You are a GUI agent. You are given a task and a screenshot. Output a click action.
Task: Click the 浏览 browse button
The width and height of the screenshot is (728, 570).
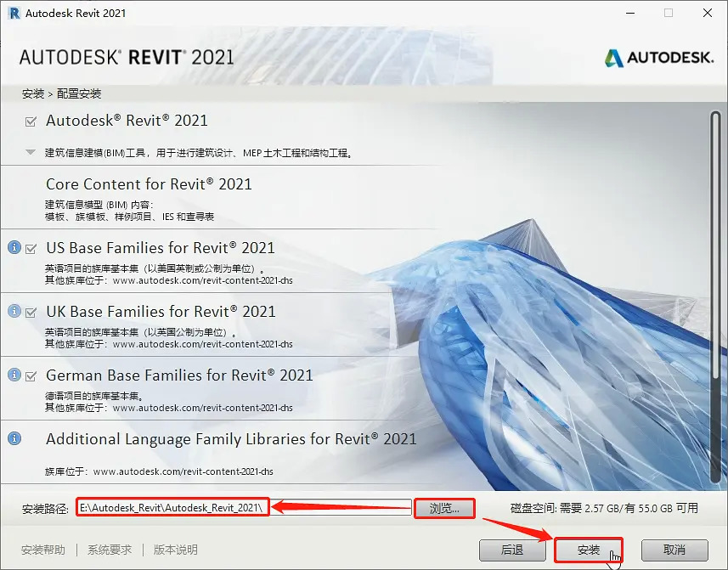pyautogui.click(x=444, y=507)
